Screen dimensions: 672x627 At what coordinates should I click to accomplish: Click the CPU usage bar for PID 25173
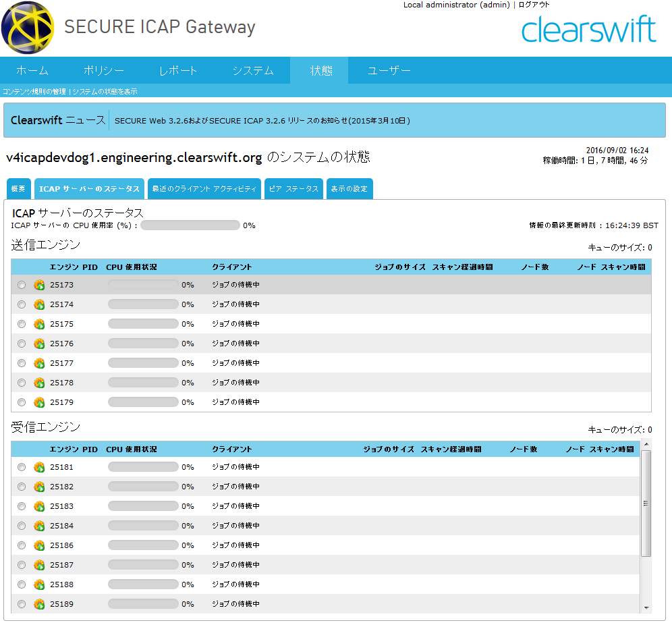[x=143, y=285]
